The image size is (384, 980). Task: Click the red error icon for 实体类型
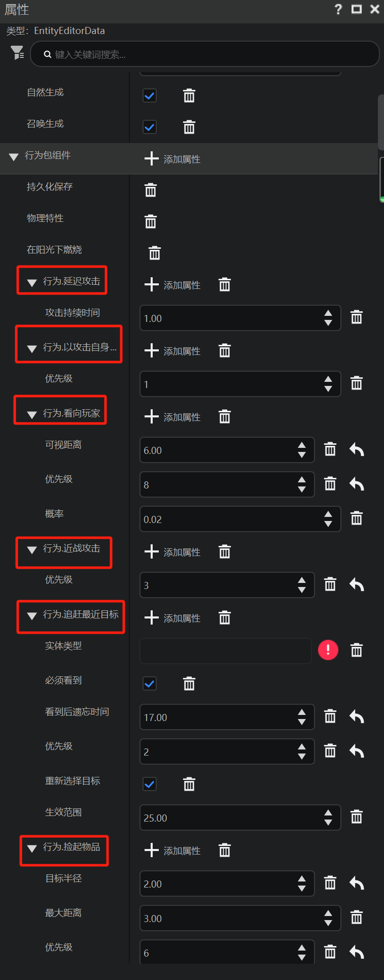pyautogui.click(x=328, y=650)
